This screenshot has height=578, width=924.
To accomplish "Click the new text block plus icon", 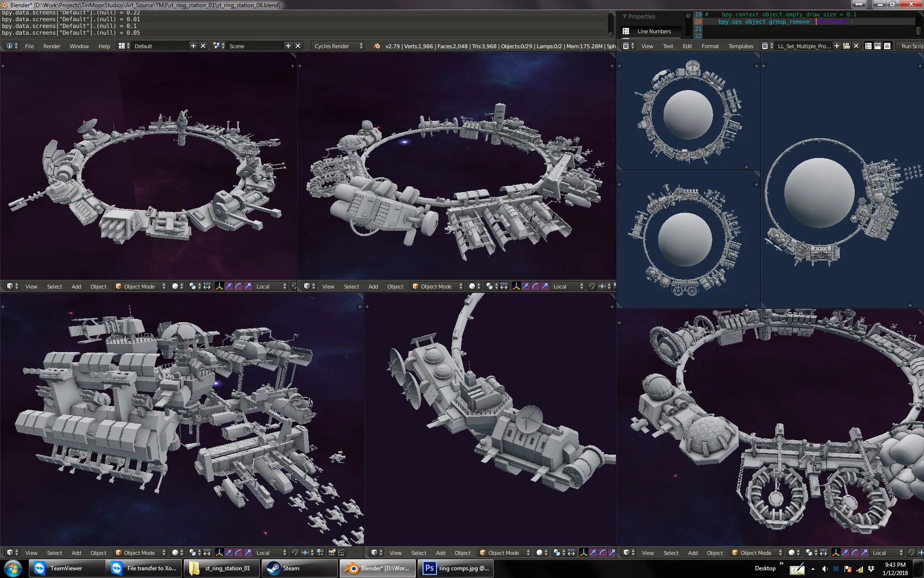I will 837,46.
